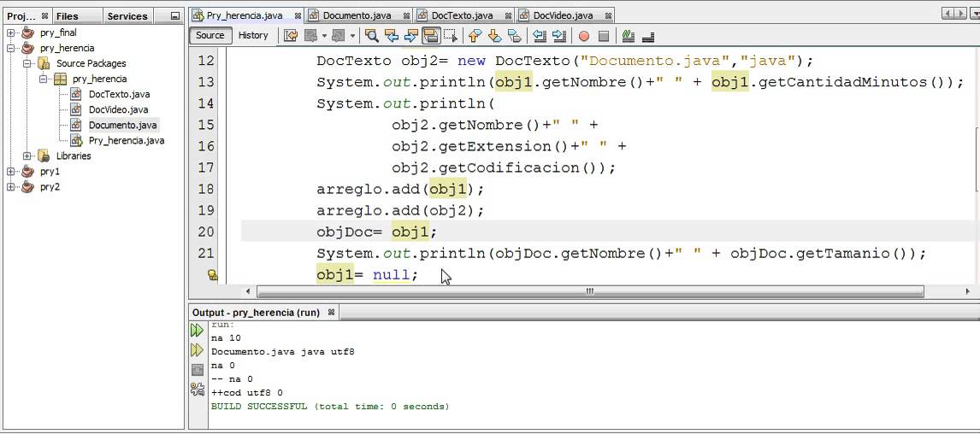The image size is (980, 434).
Task: Close the Pry_herencia.java tab
Action: (x=298, y=15)
